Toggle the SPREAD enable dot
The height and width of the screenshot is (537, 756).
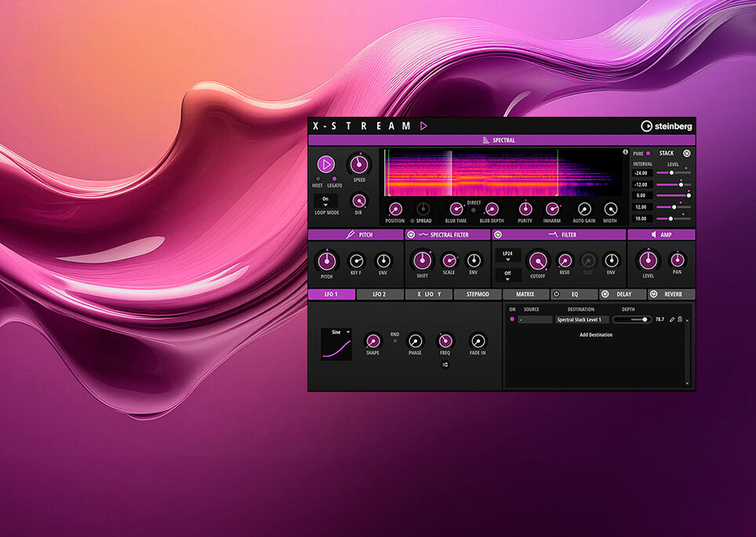pos(413,221)
